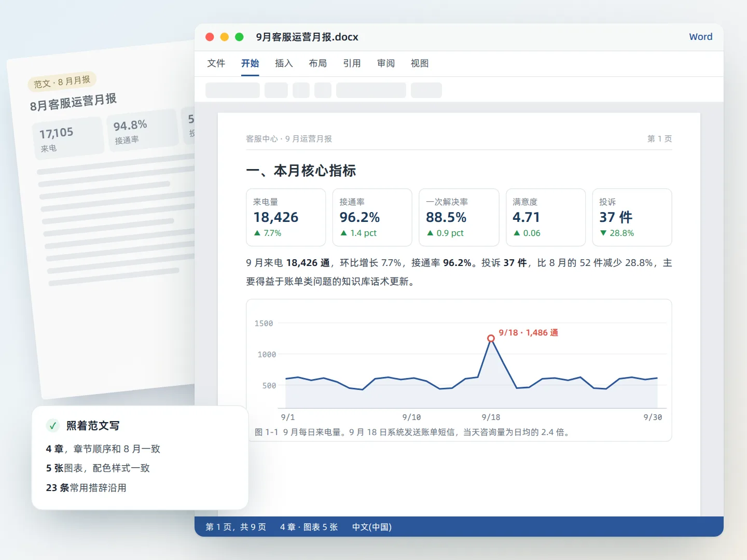
Task: Click the 9/30 x-axis label on chart
Action: tap(653, 417)
